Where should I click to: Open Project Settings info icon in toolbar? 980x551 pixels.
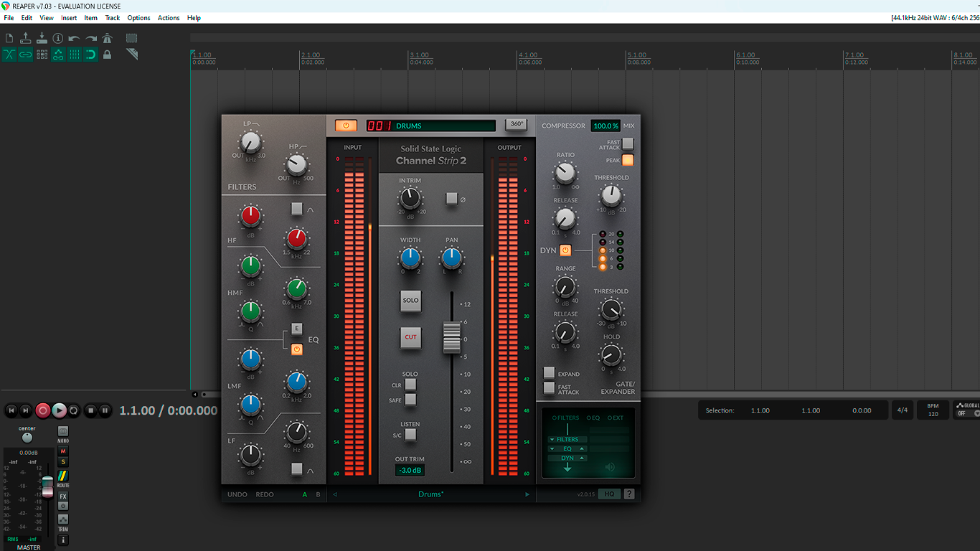[58, 38]
